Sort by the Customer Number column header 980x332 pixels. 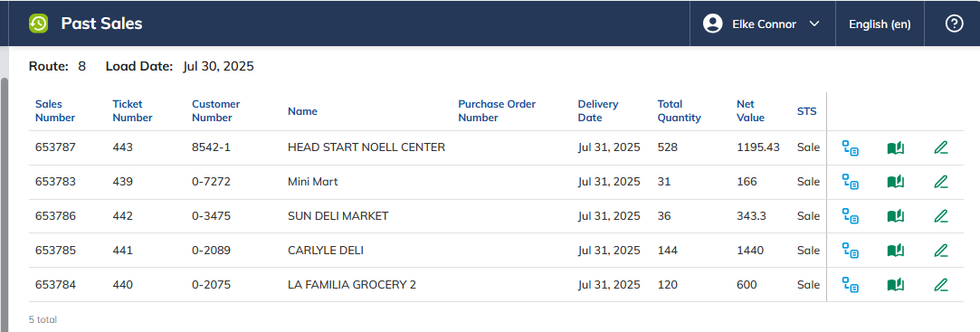click(215, 110)
